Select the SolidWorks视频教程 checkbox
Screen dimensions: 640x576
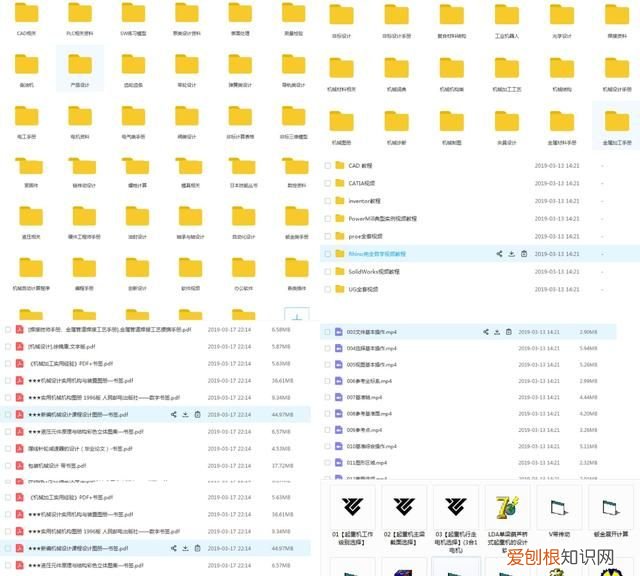click(x=327, y=271)
